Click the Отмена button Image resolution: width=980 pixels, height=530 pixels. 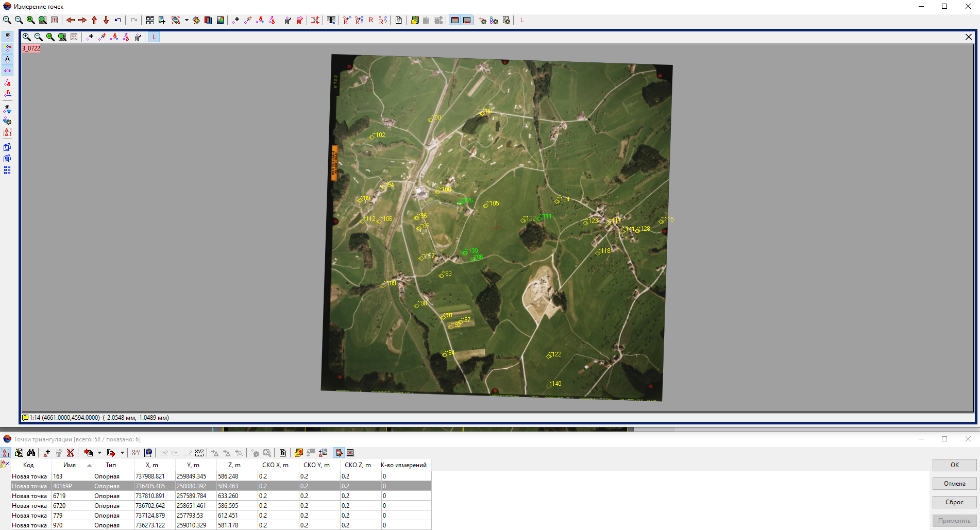click(x=954, y=484)
